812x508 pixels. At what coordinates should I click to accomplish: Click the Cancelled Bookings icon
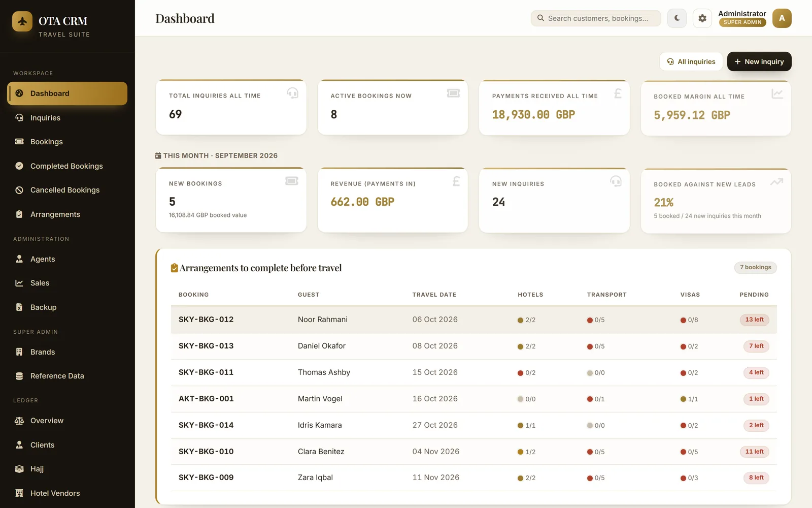click(19, 190)
